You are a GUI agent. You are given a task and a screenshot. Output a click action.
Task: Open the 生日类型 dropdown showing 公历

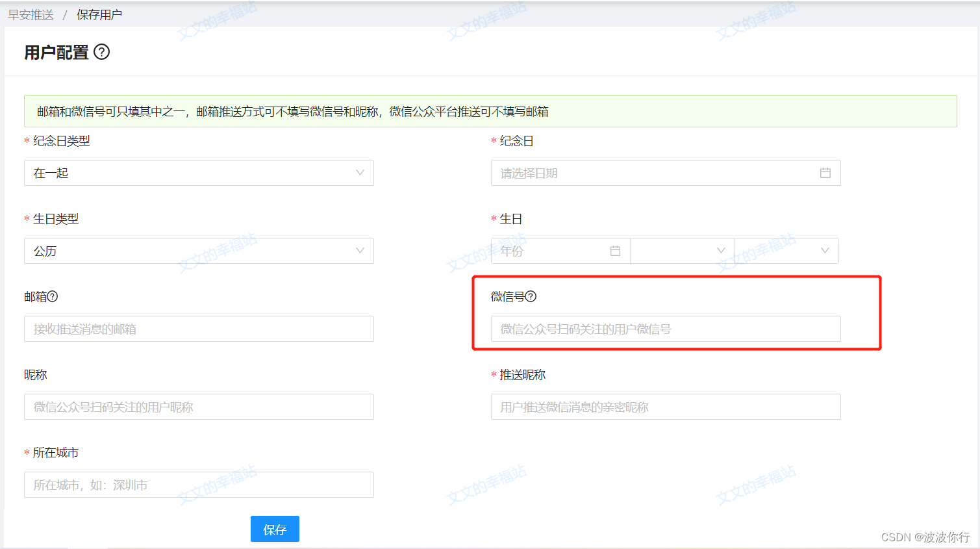coord(199,251)
